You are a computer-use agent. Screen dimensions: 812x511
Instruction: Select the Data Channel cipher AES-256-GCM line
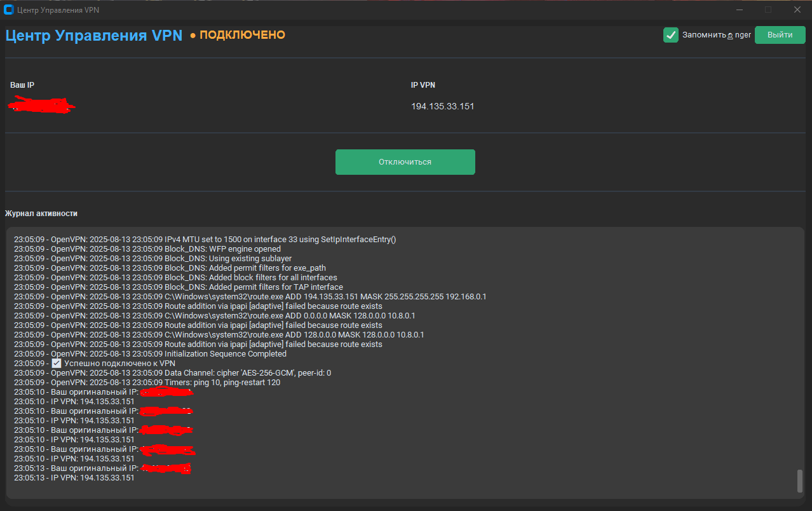pyautogui.click(x=173, y=373)
